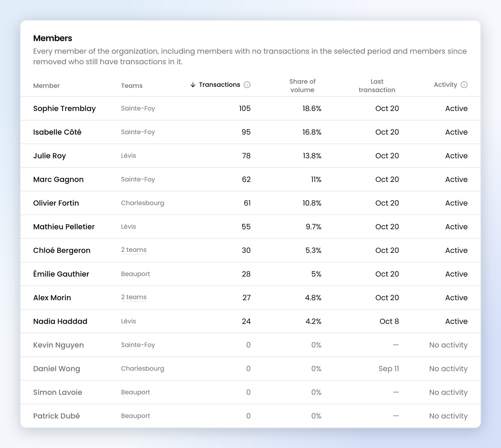Sort by Member column header
The image size is (501, 448).
click(x=46, y=86)
